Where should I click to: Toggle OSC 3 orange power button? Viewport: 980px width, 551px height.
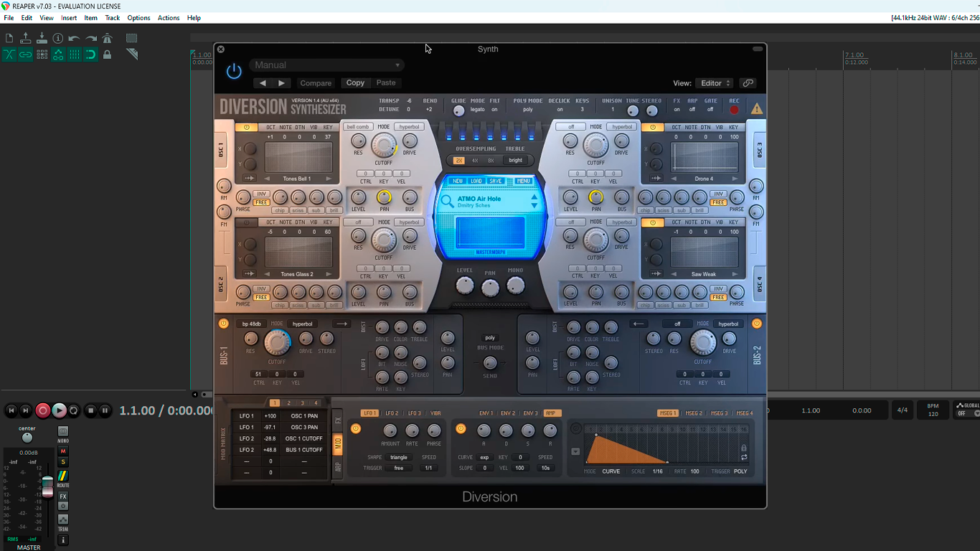coord(652,127)
